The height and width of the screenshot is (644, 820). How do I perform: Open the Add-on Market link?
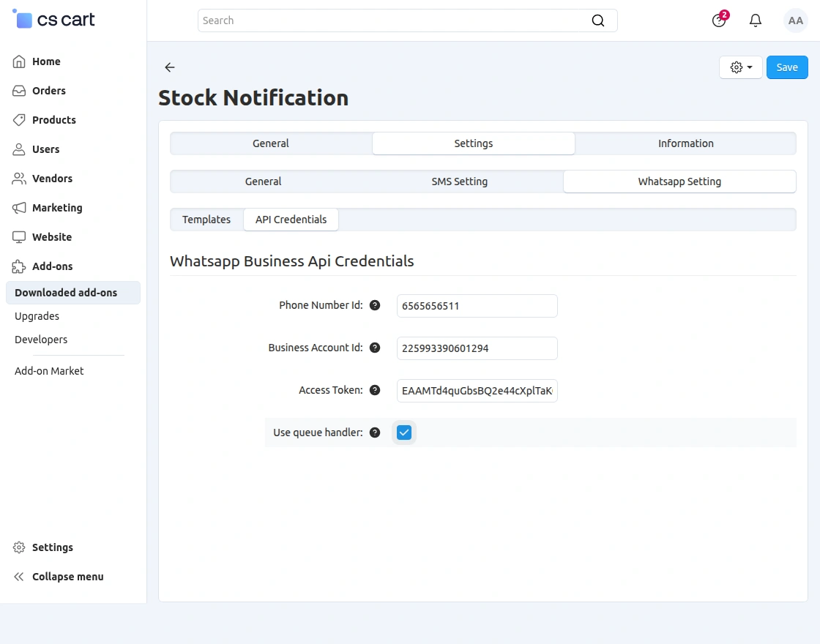point(48,371)
